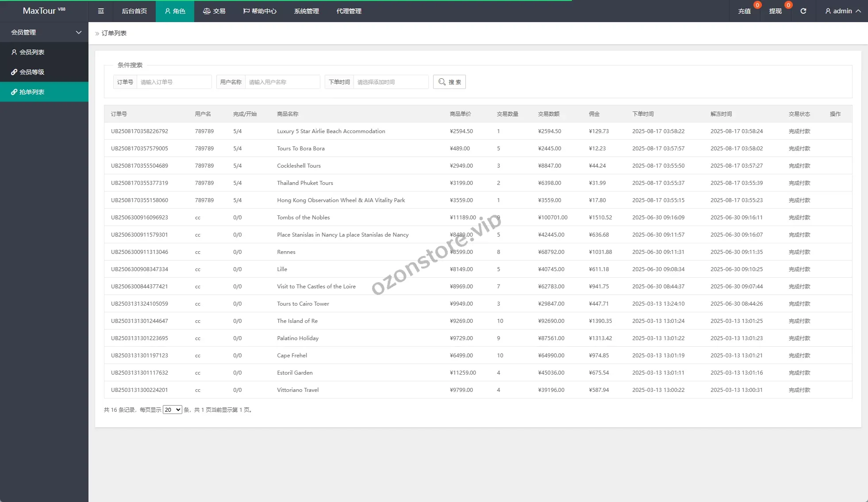Open the 代理管理 agent management menu
The width and height of the screenshot is (868, 502).
tap(349, 11)
